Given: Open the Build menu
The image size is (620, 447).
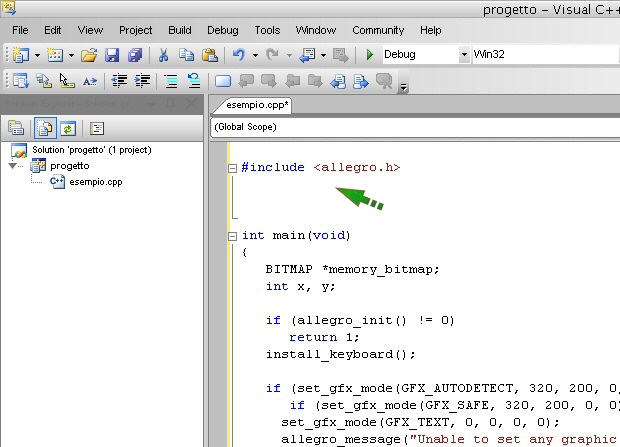Looking at the screenshot, I should (180, 30).
